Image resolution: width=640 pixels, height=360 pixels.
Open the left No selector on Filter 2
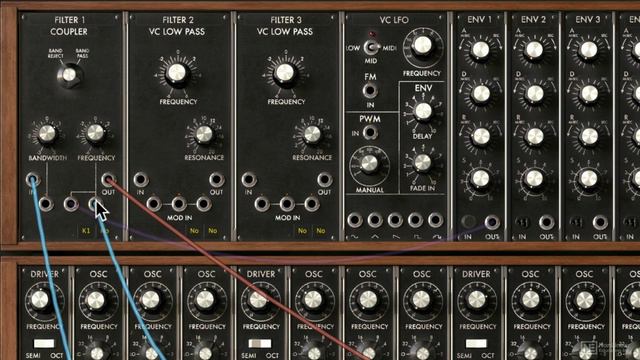[194, 231]
